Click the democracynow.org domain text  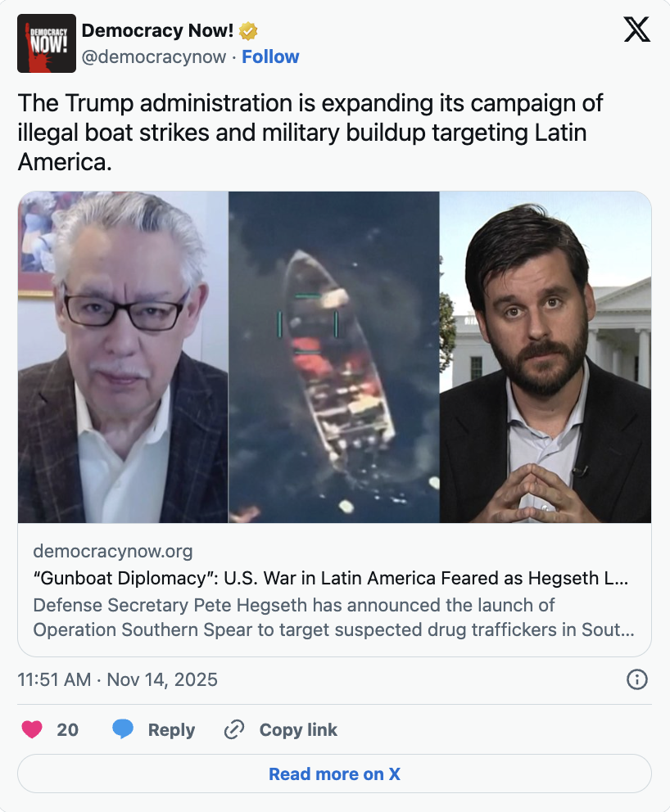113,551
